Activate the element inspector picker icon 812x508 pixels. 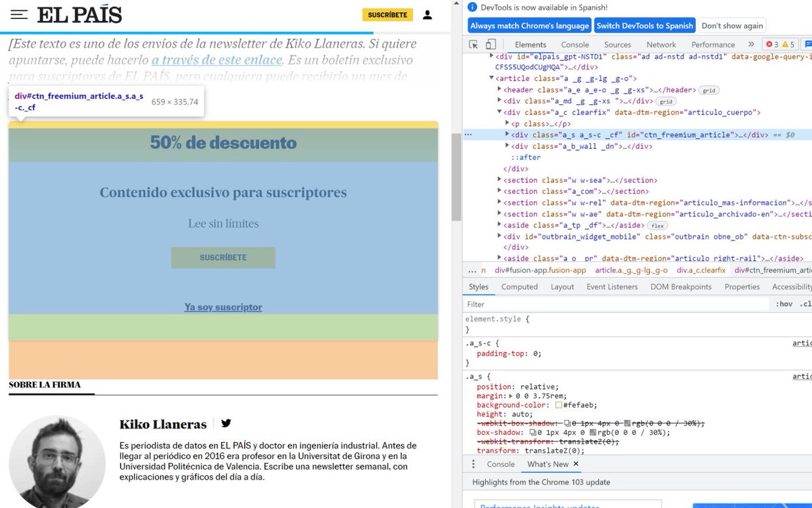point(474,44)
